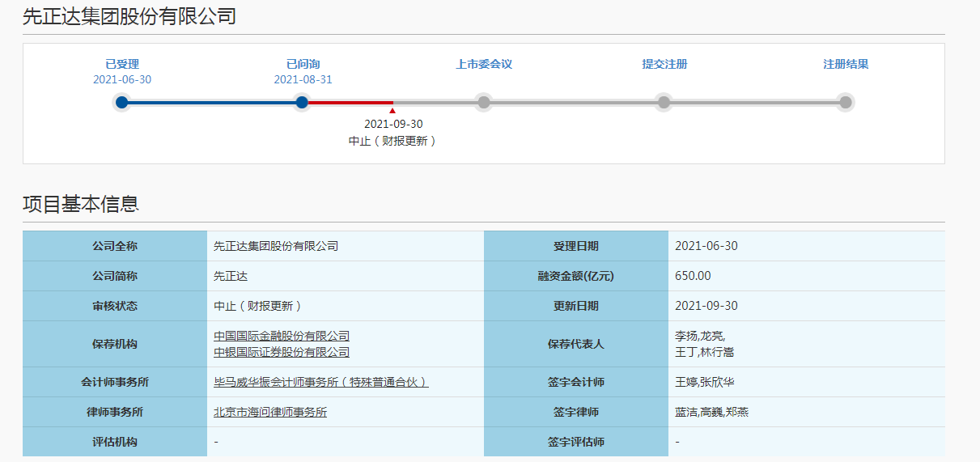This screenshot has height=462, width=980.
Task: Click the 签字评估师 label cell
Action: tap(576, 442)
